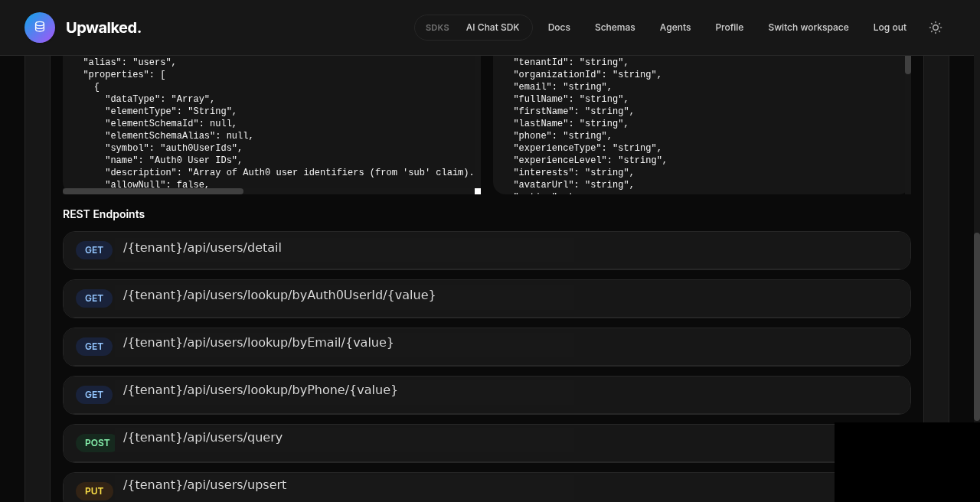Screen dimensions: 980x502
Task: Expand POST /{tenant}/api/users/query endpoint
Action: point(449,443)
